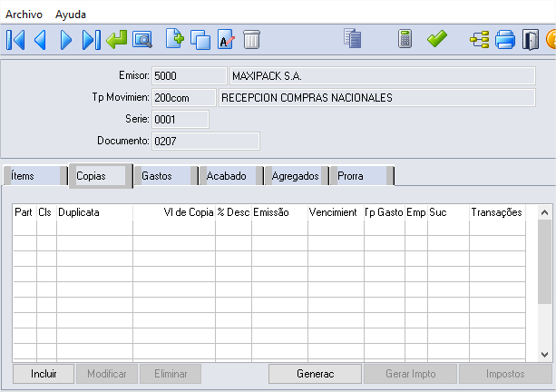
Task: Open the Gastos tab
Action: (166, 176)
